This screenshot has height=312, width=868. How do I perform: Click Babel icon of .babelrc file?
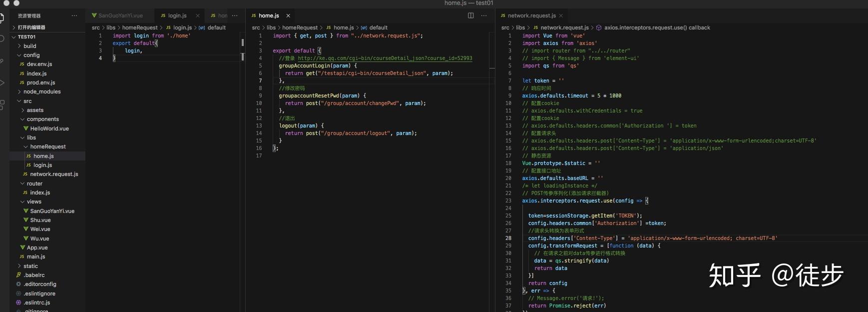(x=18, y=275)
